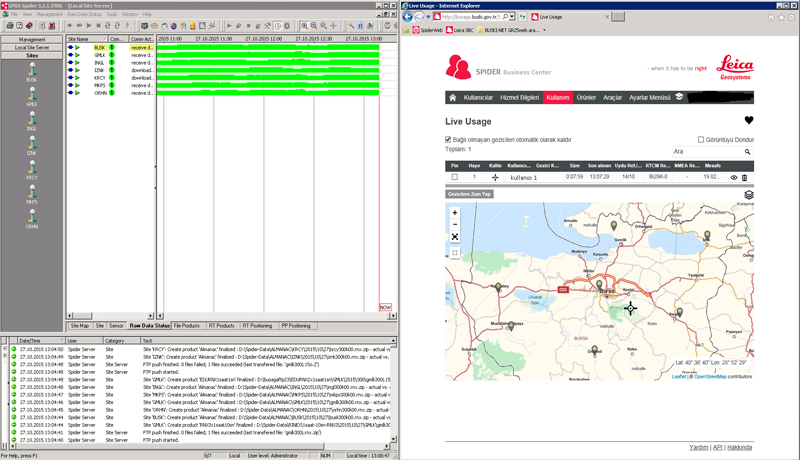This screenshot has width=800, height=460.
Task: Switch to the PP Positioning tab
Action: click(296, 325)
